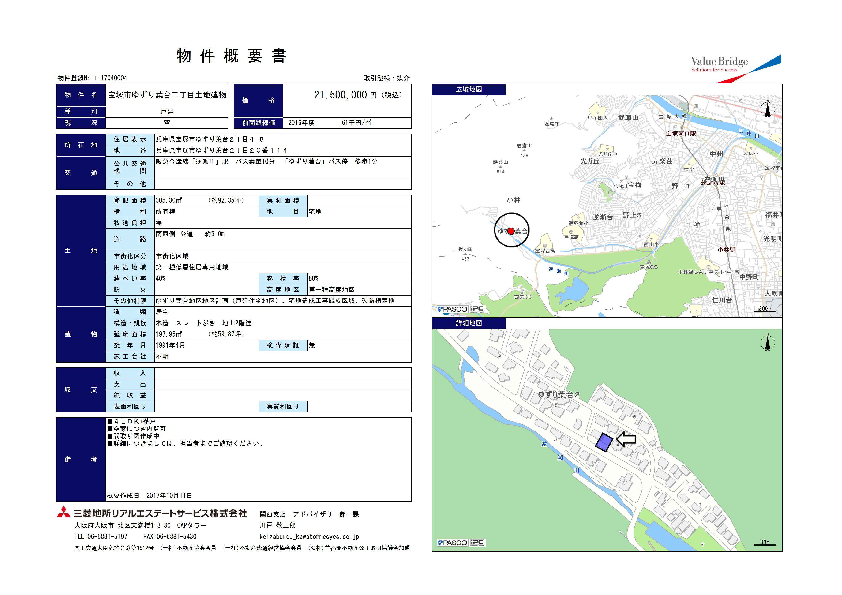
Task: Select the blue highlighted property parcel
Action: click(x=603, y=442)
